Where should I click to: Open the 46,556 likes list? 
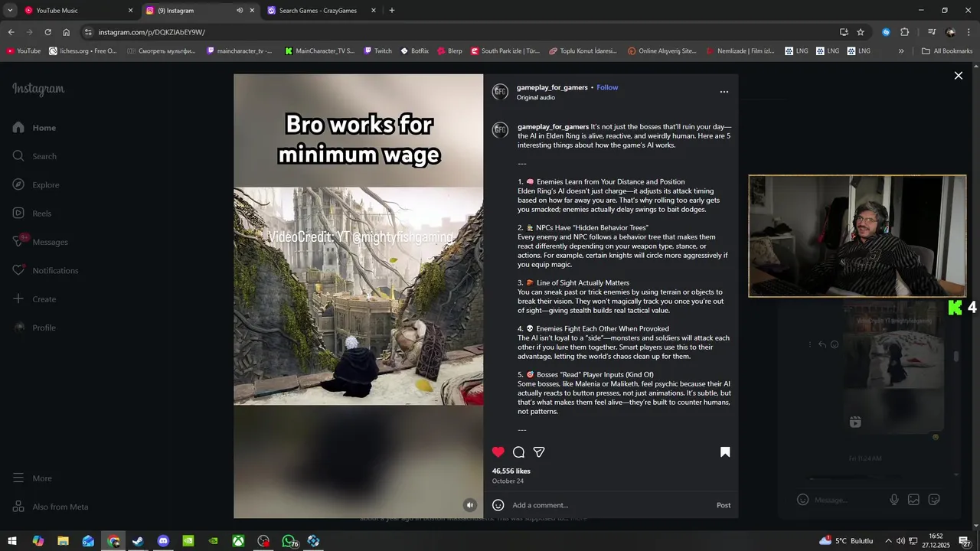[x=511, y=471]
